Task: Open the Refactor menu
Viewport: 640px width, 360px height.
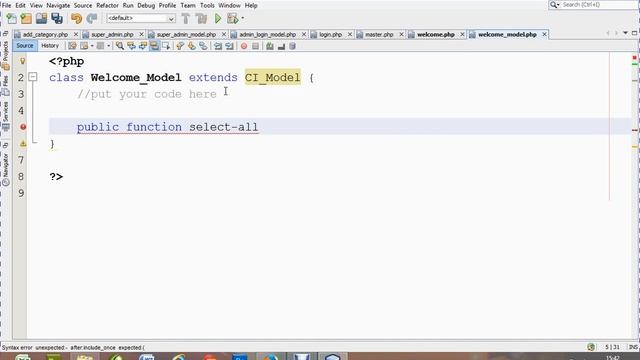Action: click(x=107, y=5)
